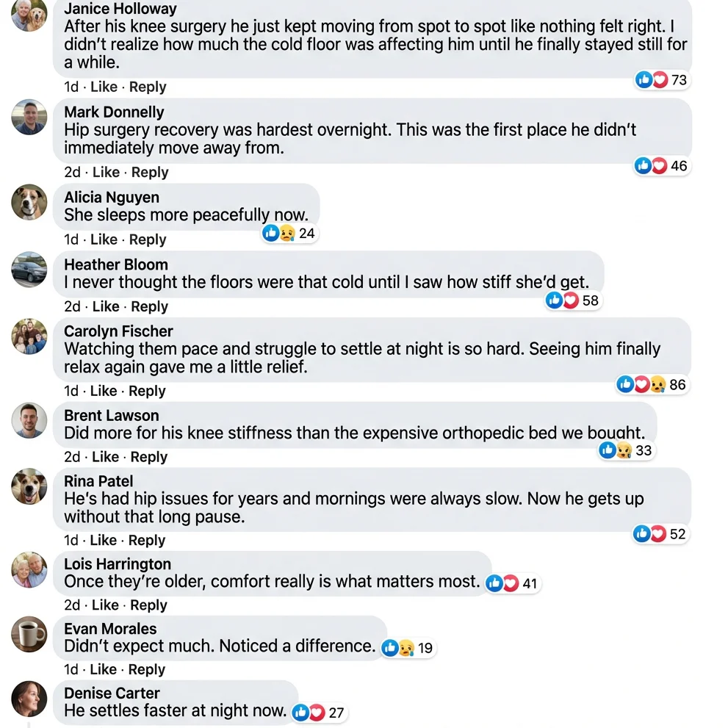
Task: Open Denise Carter's profile name link
Action: (x=112, y=693)
